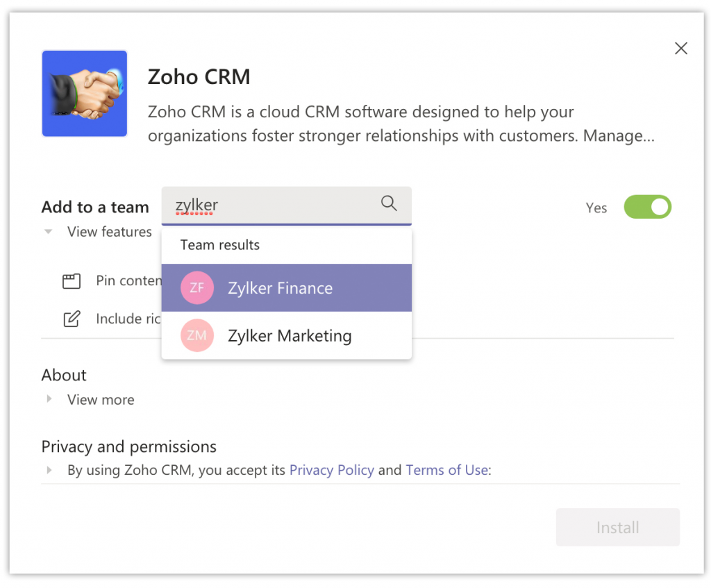Click the grayed-out Install button

(617, 527)
